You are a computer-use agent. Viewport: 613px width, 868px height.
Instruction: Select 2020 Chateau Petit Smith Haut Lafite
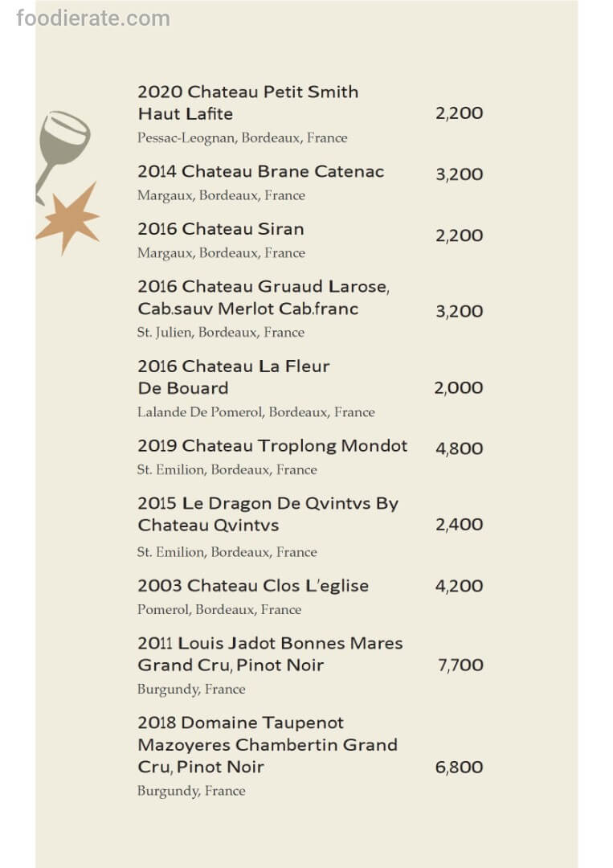click(247, 103)
